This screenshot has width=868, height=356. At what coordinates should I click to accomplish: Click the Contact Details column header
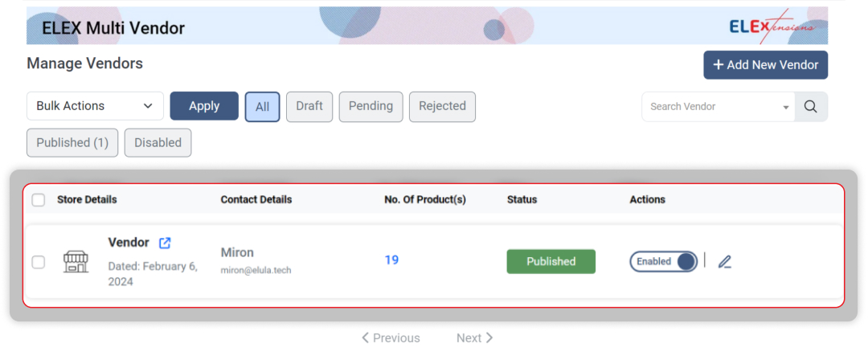point(256,199)
